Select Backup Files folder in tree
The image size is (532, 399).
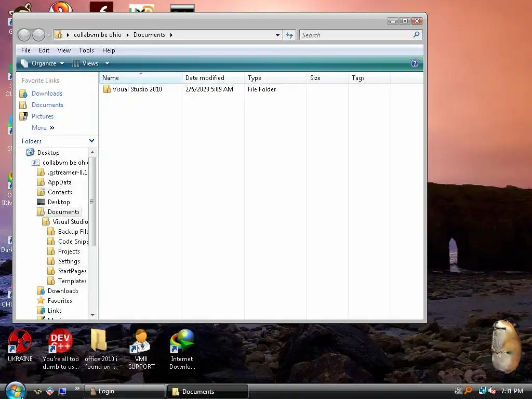point(73,231)
